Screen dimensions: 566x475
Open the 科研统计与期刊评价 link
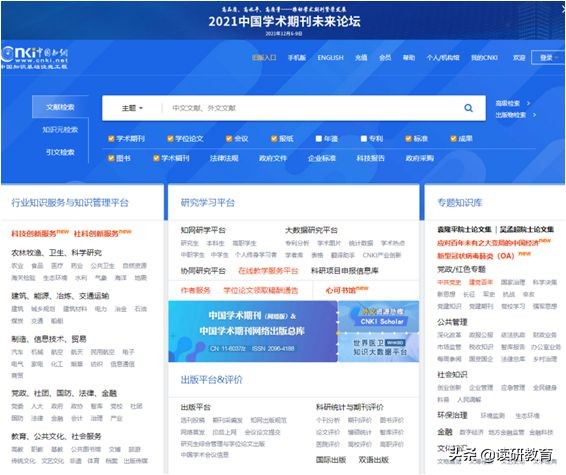[x=350, y=407]
